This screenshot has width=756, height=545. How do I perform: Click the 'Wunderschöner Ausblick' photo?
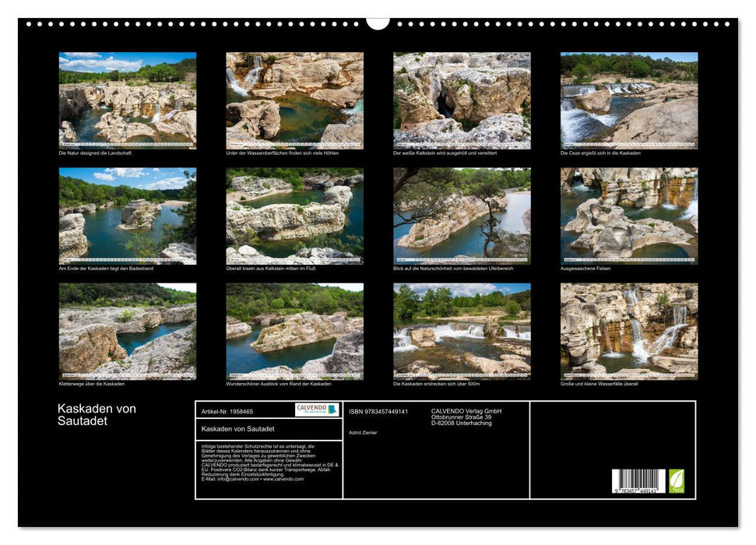click(294, 331)
